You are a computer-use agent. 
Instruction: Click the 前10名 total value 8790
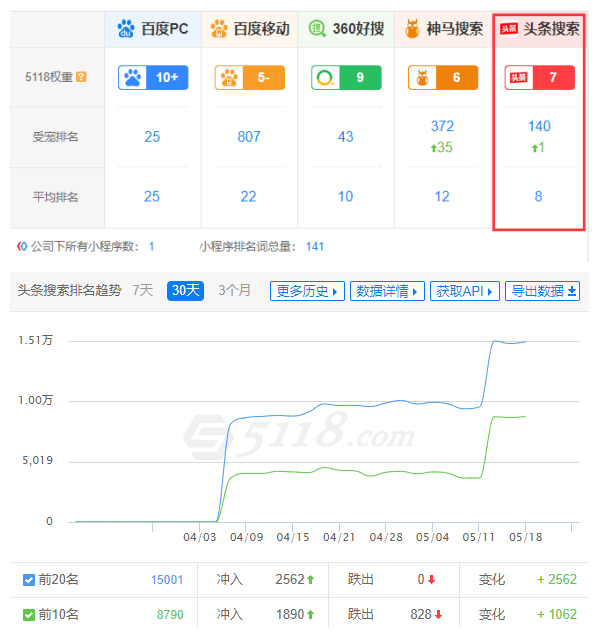pyautogui.click(x=170, y=615)
